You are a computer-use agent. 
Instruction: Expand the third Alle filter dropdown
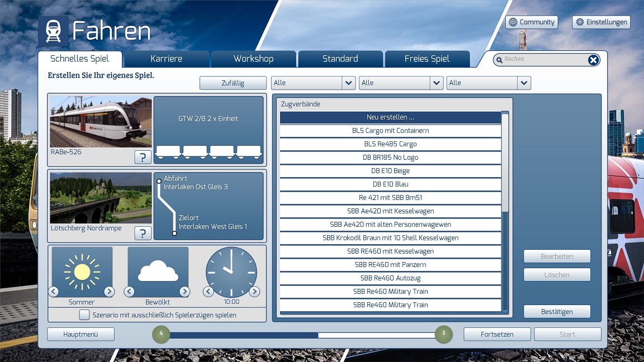[524, 83]
